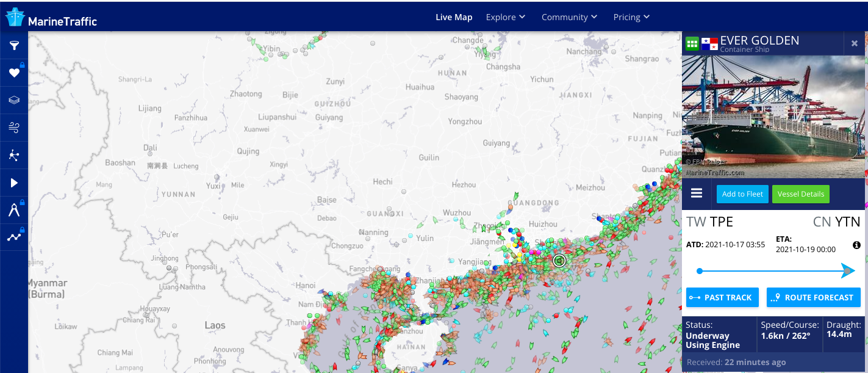Image resolution: width=868 pixels, height=373 pixels.
Task: Click the green grid icon beside EVER GOLDEN
Action: pos(692,43)
